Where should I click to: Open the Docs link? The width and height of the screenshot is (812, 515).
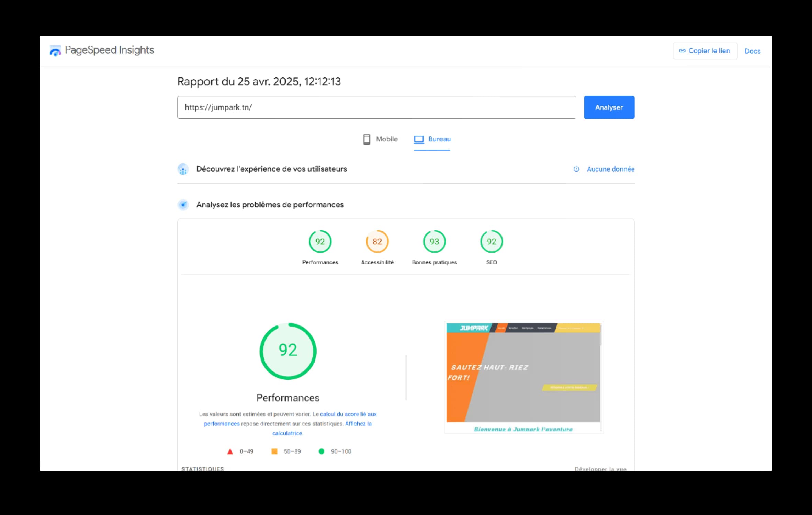coord(752,51)
